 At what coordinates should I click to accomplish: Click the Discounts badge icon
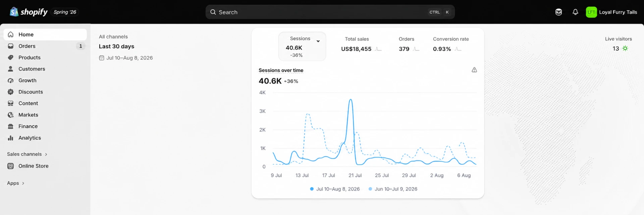(x=11, y=92)
